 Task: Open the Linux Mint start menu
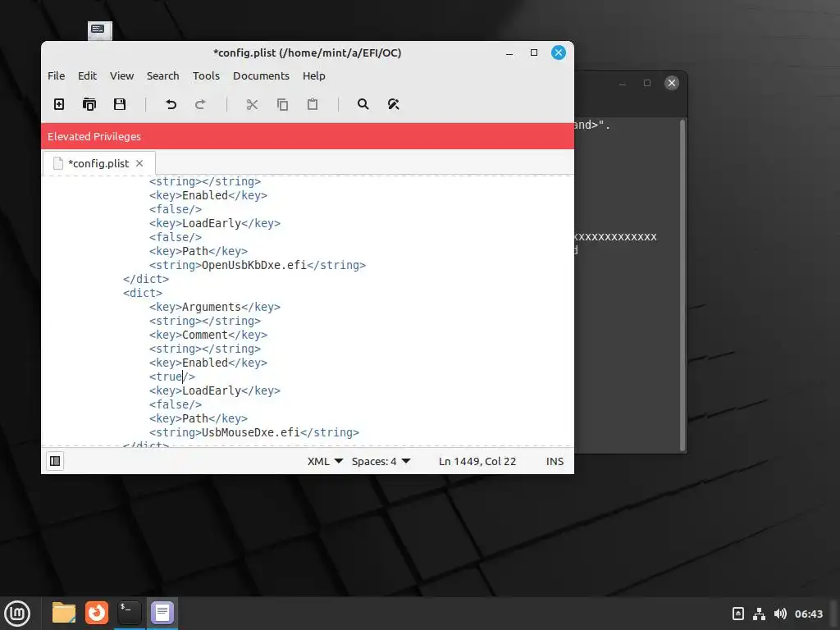click(x=17, y=614)
